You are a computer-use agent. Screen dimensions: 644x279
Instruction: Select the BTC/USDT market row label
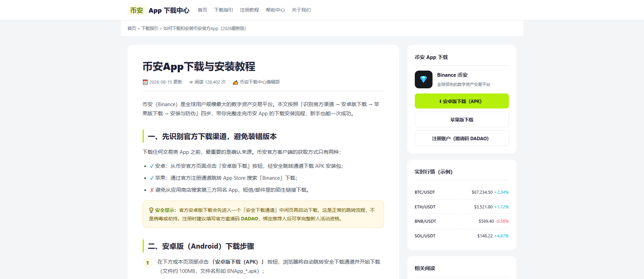click(425, 192)
